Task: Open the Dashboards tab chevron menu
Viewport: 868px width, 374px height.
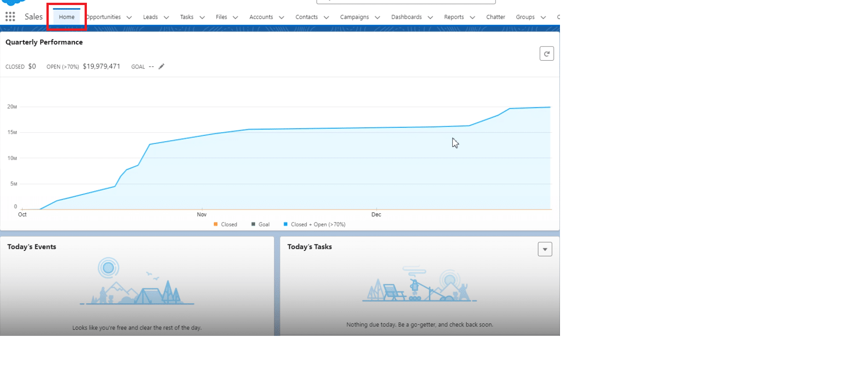Action: [430, 17]
